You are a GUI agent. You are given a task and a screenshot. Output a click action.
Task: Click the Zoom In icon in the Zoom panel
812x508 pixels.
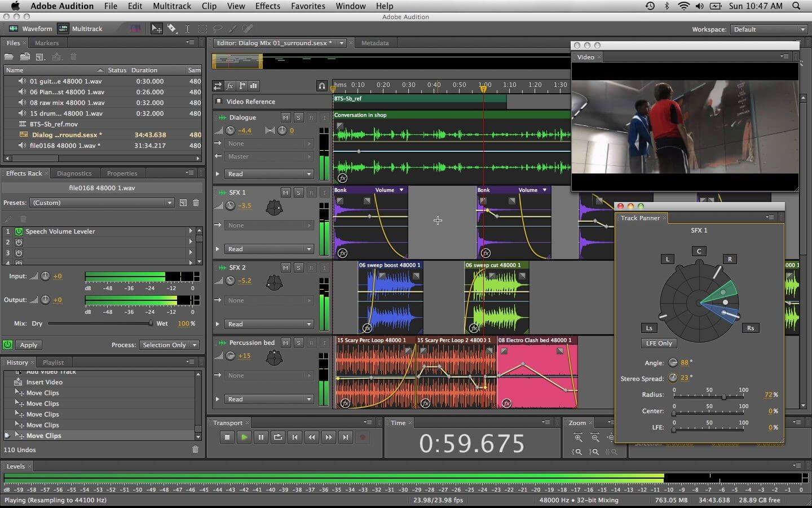[578, 437]
